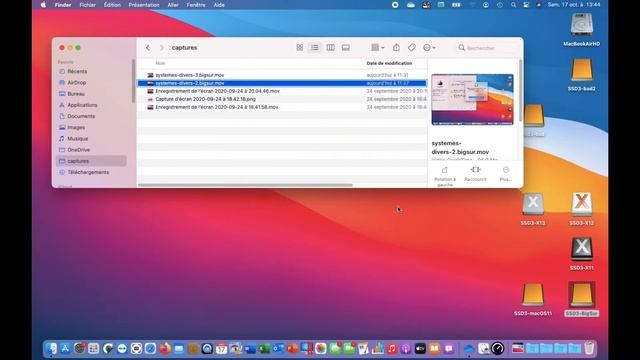This screenshot has width=640, height=360.
Task: Open the Action (ellipsis) dropdown menu
Action: (x=429, y=48)
